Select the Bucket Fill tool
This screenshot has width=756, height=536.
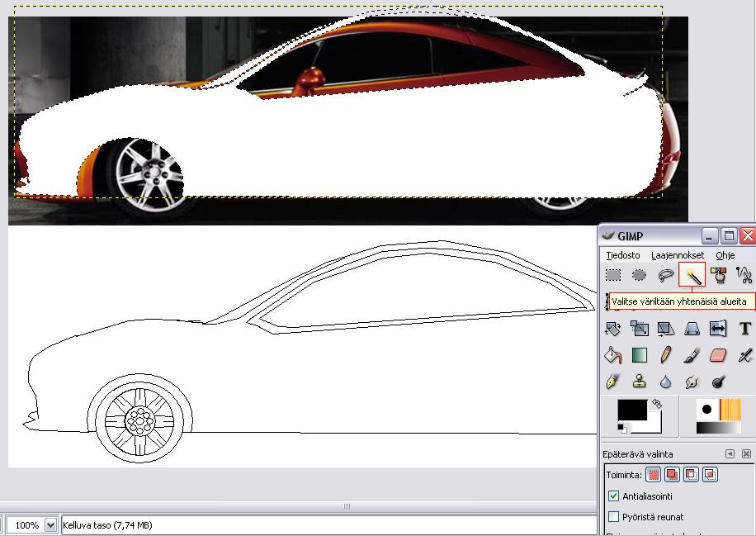coord(612,355)
